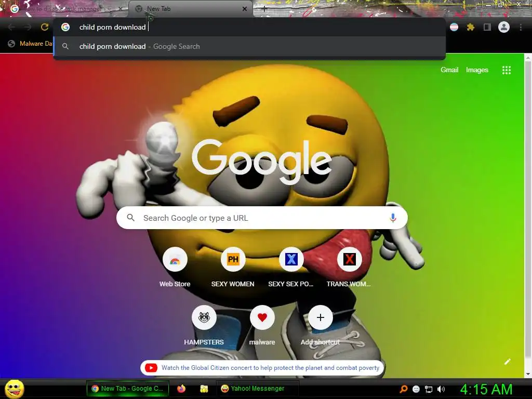Open the Extensions puzzle-piece menu

[x=470, y=27]
